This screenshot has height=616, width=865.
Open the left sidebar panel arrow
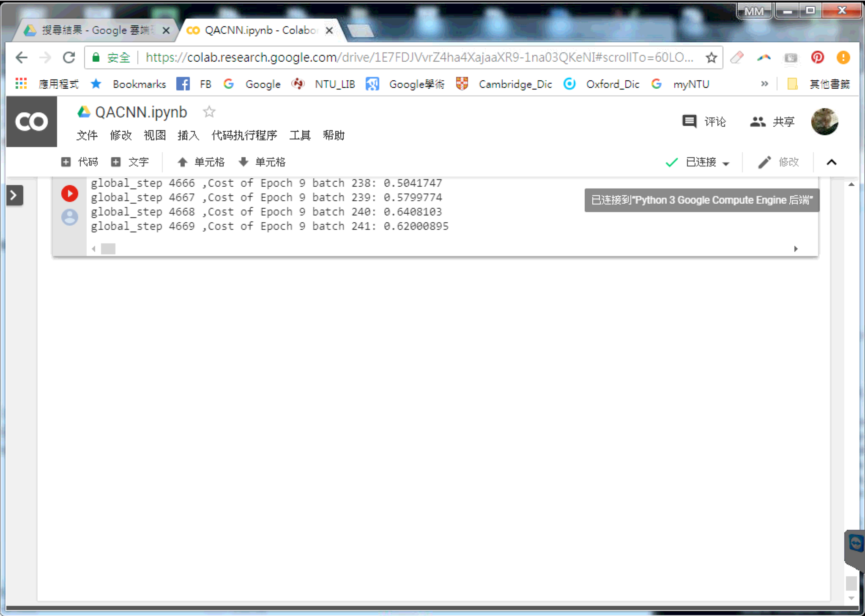[14, 195]
